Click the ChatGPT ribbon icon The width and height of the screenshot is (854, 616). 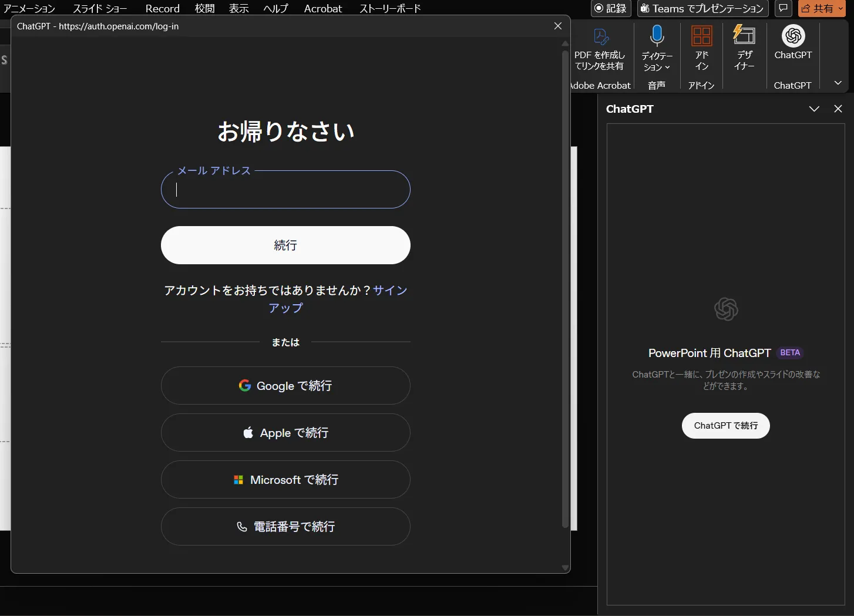(x=793, y=36)
